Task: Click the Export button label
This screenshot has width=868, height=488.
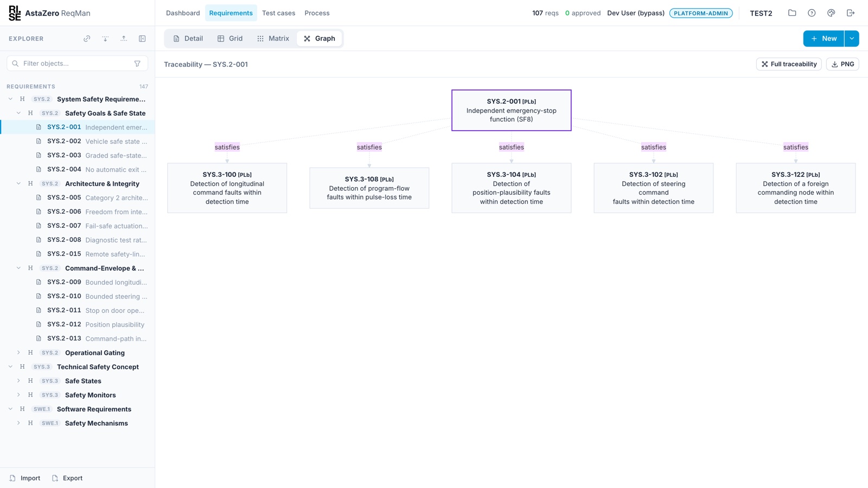Action: [73, 478]
